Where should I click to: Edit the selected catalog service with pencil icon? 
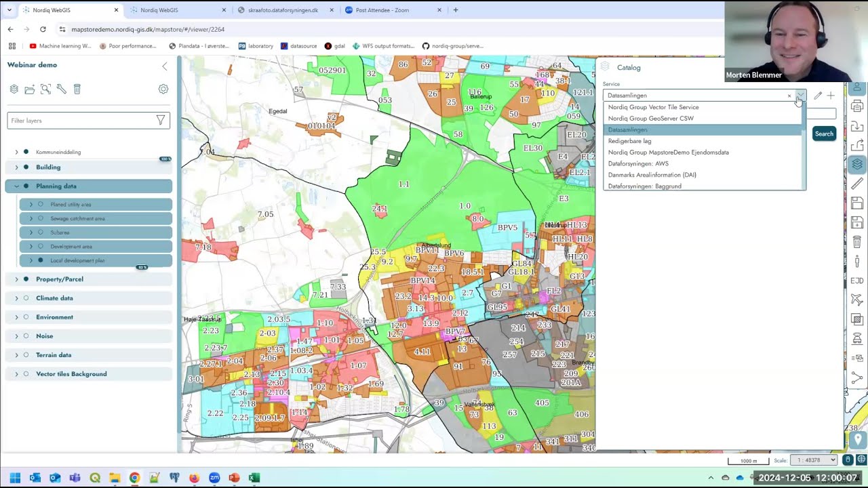click(x=818, y=96)
